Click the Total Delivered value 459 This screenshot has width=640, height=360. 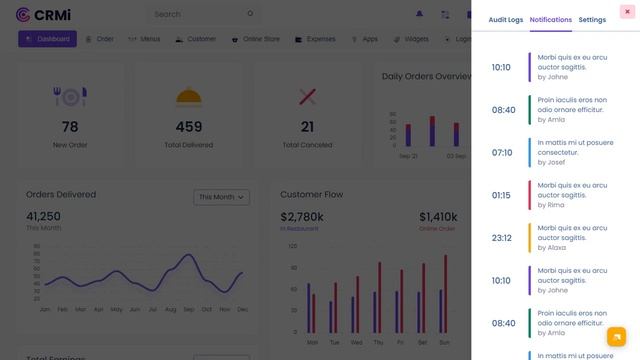(189, 127)
